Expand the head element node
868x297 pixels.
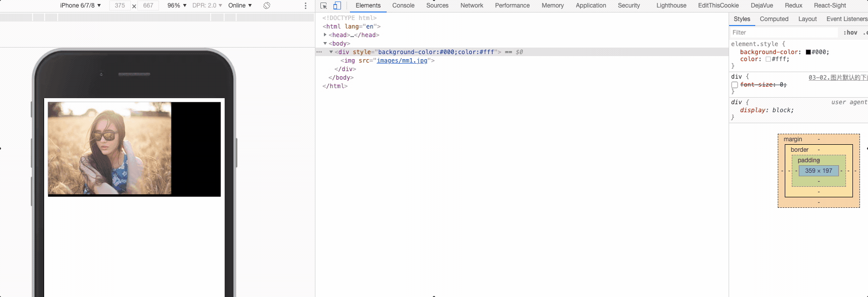click(x=325, y=35)
